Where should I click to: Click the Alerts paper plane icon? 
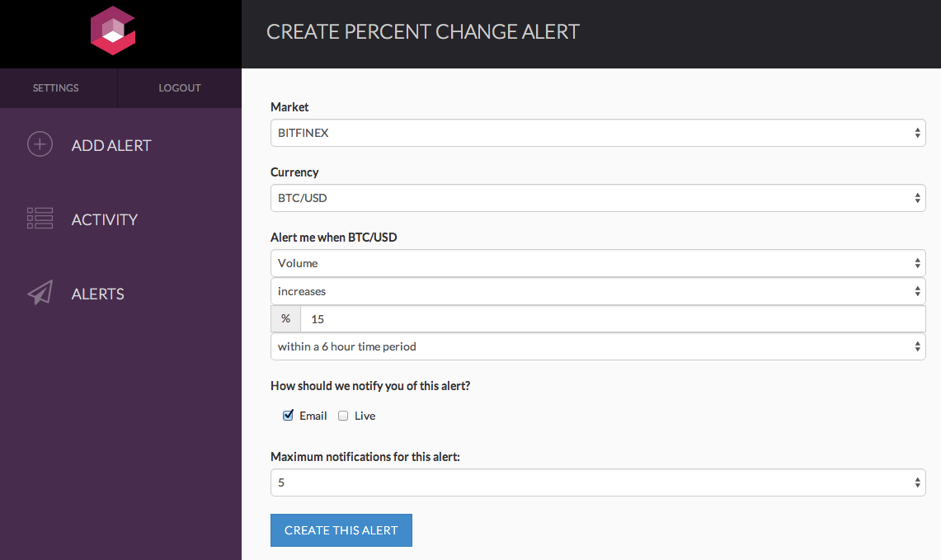[x=40, y=294]
